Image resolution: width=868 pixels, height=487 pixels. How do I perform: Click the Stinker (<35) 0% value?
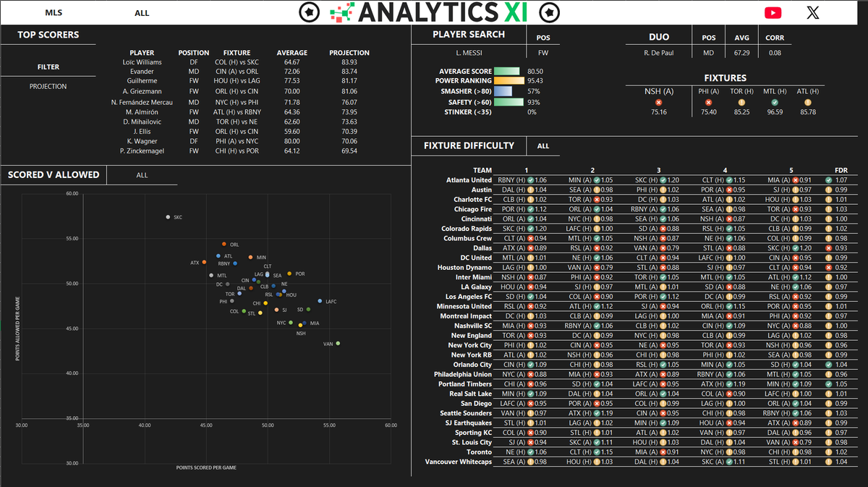pos(533,112)
